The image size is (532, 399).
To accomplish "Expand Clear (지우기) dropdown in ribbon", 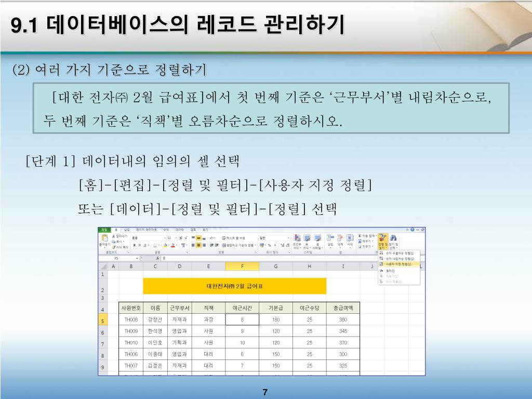I will pos(373,246).
